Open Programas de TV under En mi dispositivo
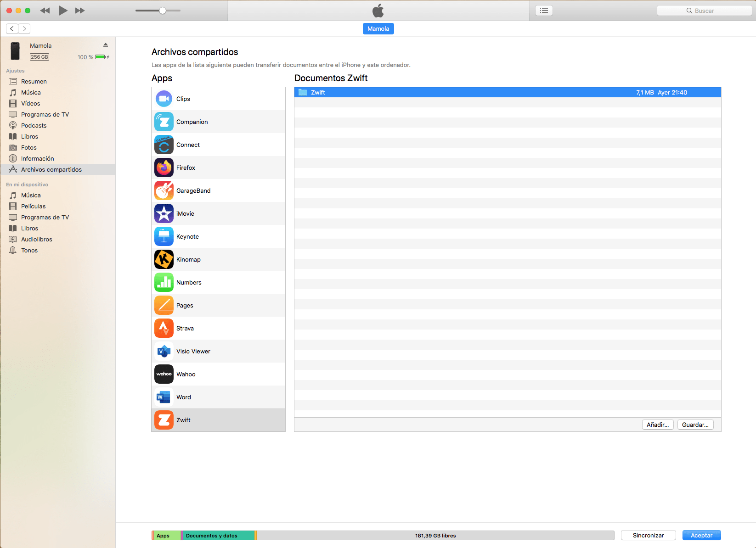This screenshot has width=756, height=548. coord(58,217)
